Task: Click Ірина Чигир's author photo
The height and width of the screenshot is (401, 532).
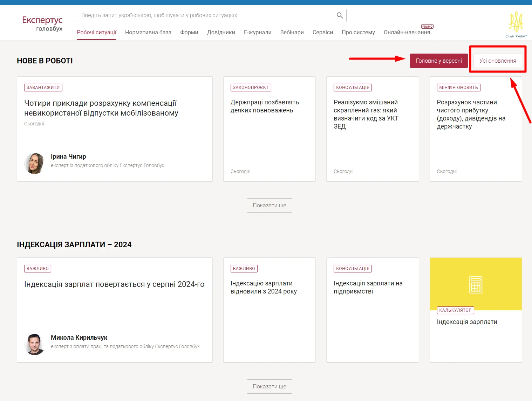Action: tap(35, 163)
